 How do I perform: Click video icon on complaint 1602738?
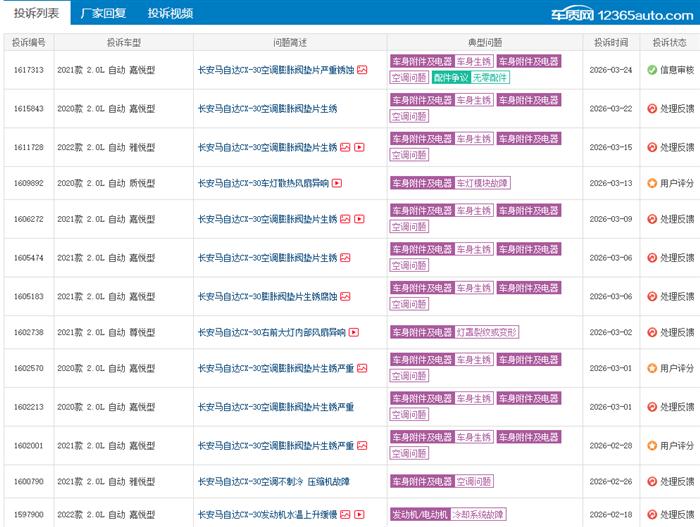tap(353, 332)
